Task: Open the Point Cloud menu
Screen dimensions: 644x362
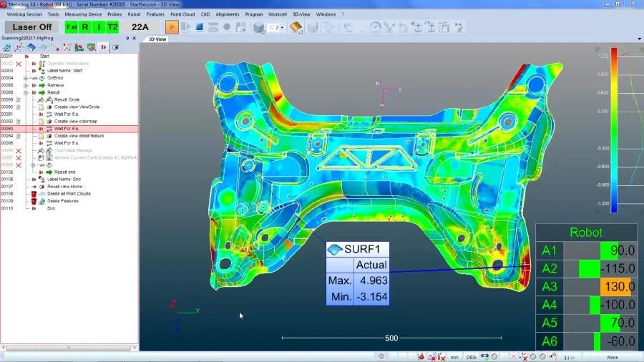Action: [182, 14]
